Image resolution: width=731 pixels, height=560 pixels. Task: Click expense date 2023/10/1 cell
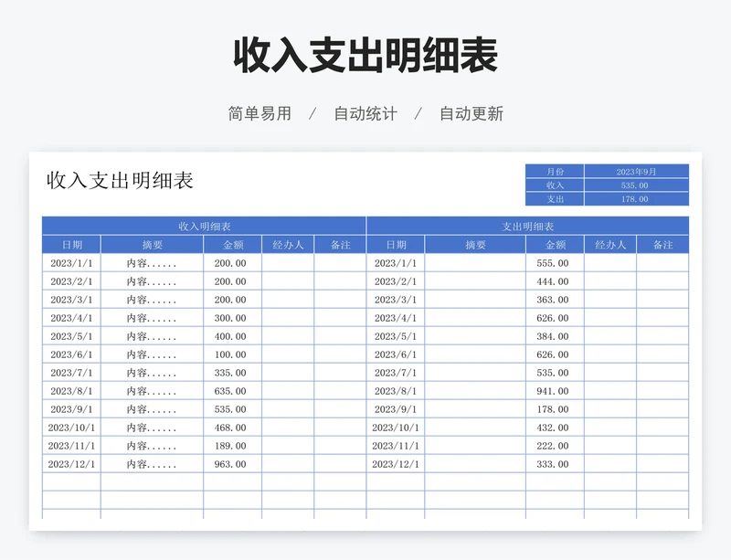pyautogui.click(x=396, y=428)
